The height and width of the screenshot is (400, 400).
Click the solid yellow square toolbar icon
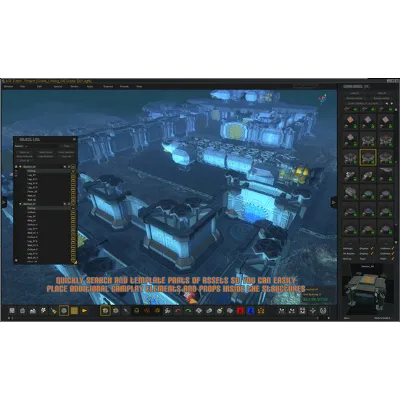coord(74,311)
